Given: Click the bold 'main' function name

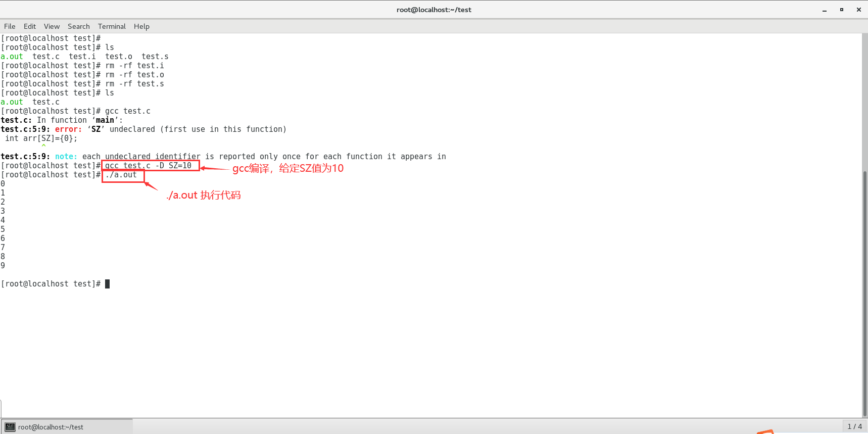Looking at the screenshot, I should [105, 120].
